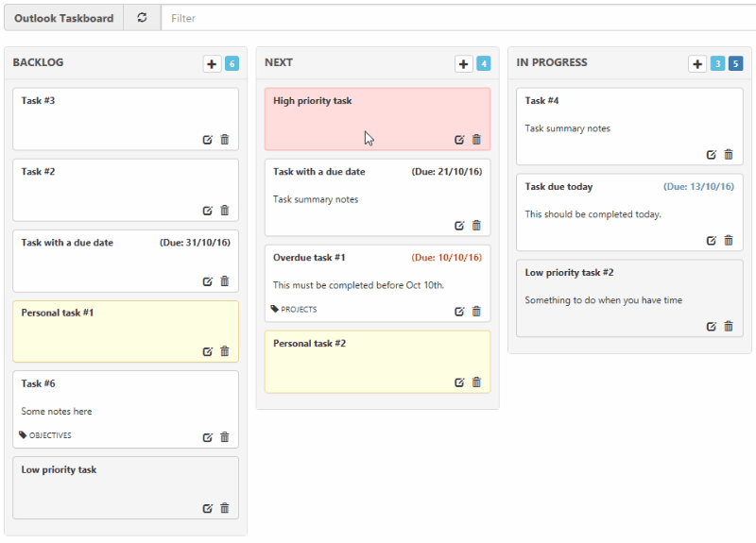Viewport: 756px width, 543px height.
Task: Delete the Low priority task card
Action: [x=225, y=508]
